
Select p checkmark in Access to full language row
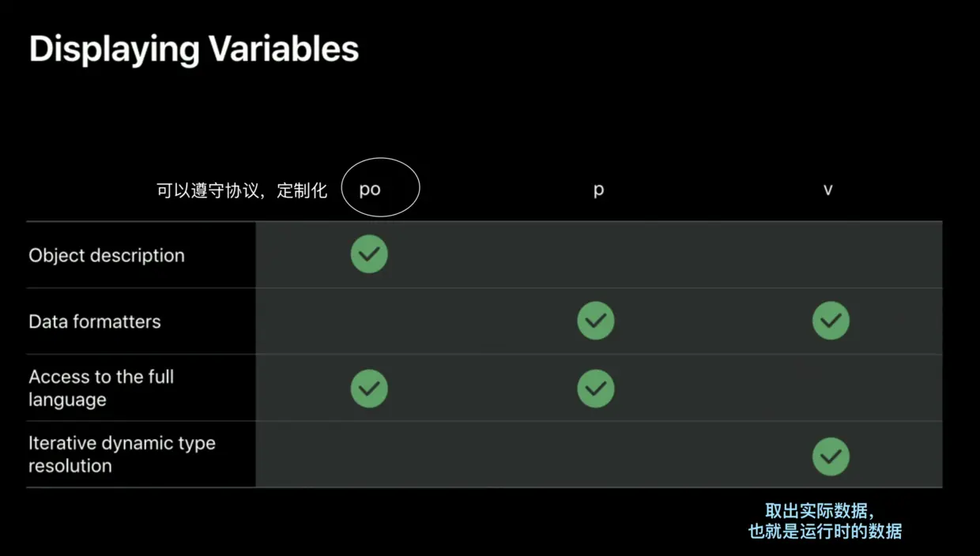596,389
